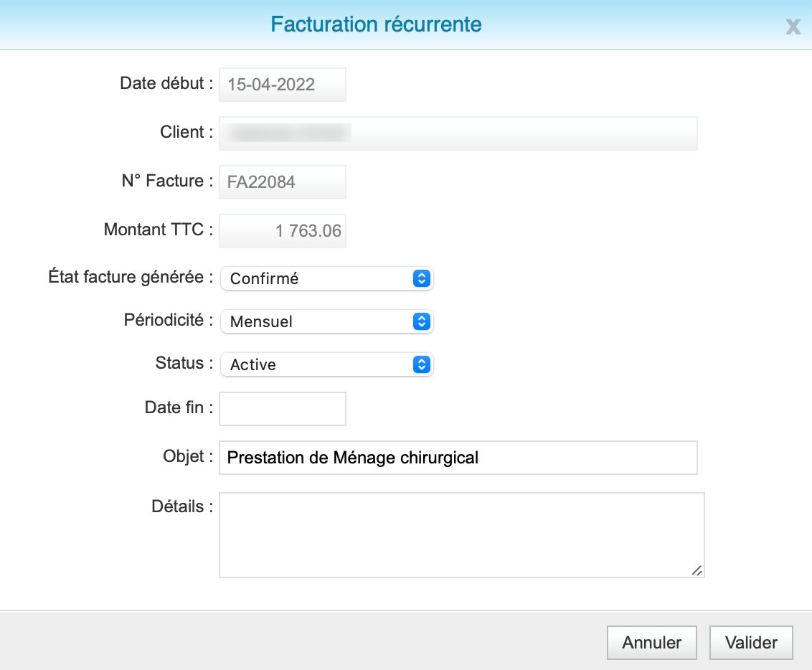Click the empty Date fin field
The image size is (812, 670).
click(282, 408)
